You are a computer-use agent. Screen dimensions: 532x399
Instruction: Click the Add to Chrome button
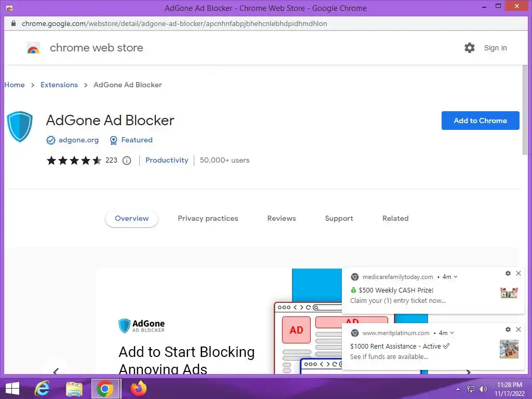point(480,121)
